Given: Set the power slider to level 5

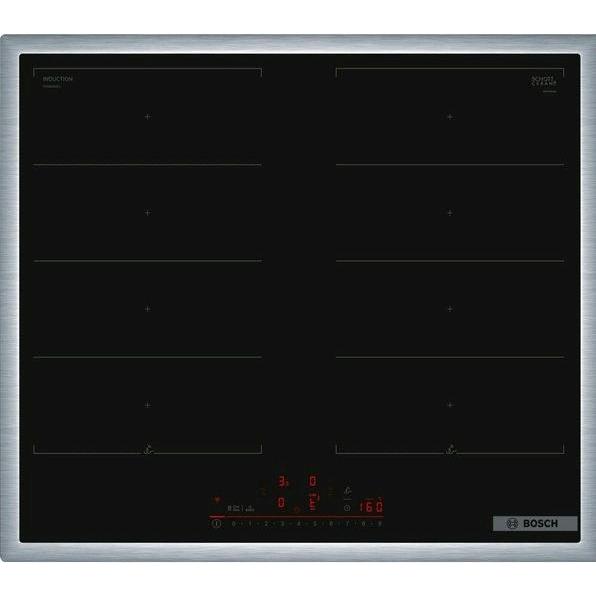Looking at the screenshot, I should [x=315, y=524].
